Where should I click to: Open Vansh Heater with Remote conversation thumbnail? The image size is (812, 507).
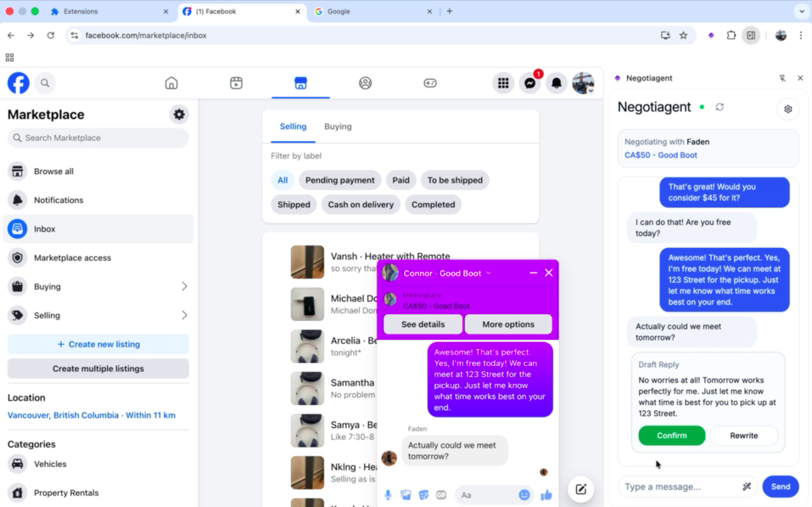click(307, 262)
